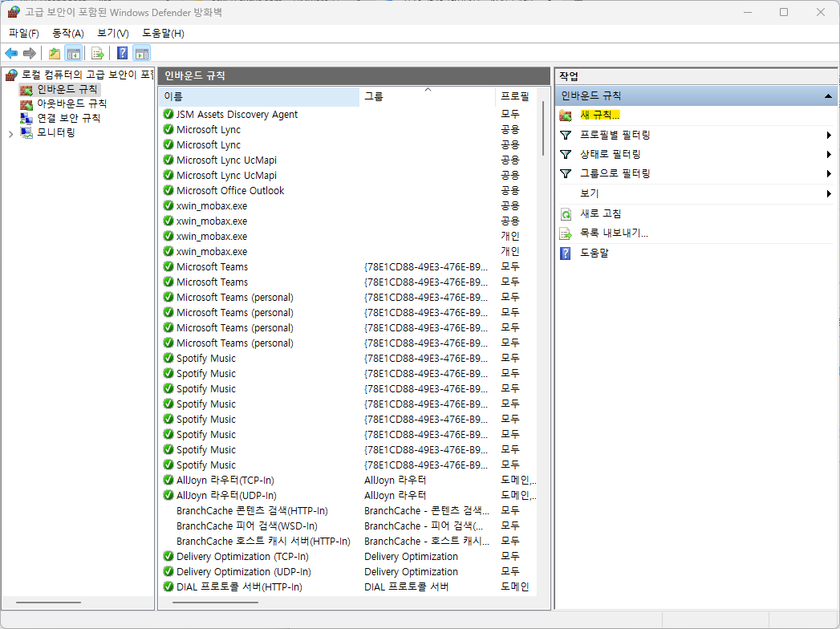Click the funnel icon beside 상태로 필터링
Screen dimensions: 840x629
pos(566,154)
